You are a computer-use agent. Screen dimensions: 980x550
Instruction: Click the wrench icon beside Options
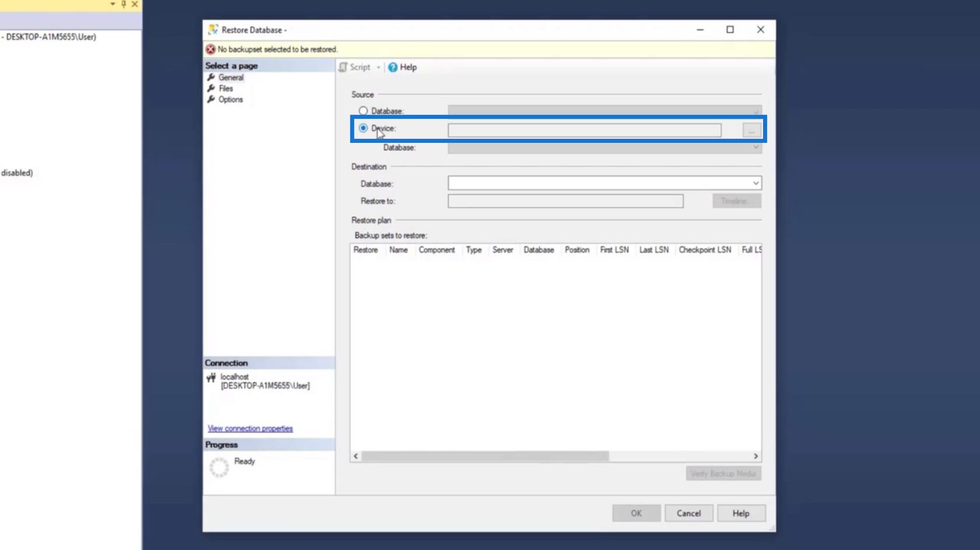(x=211, y=99)
